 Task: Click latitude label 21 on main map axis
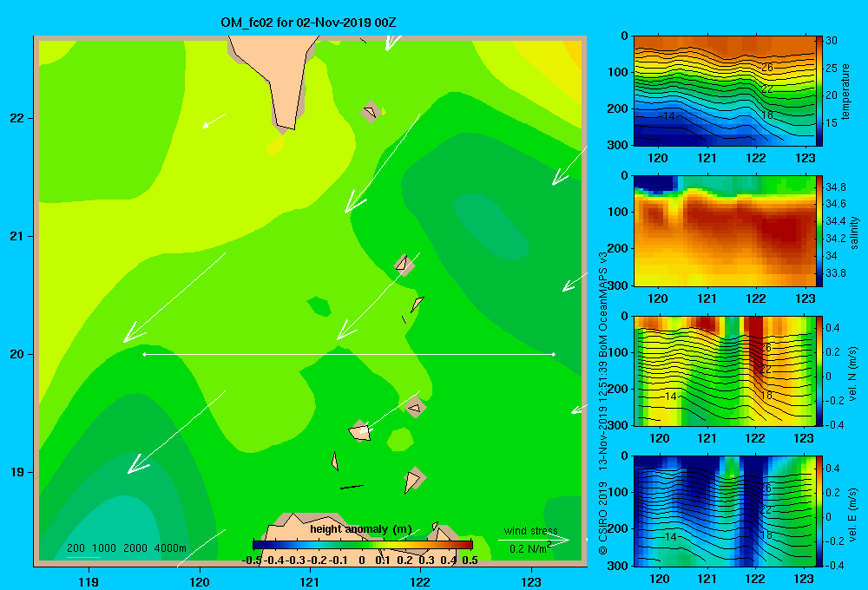point(17,236)
